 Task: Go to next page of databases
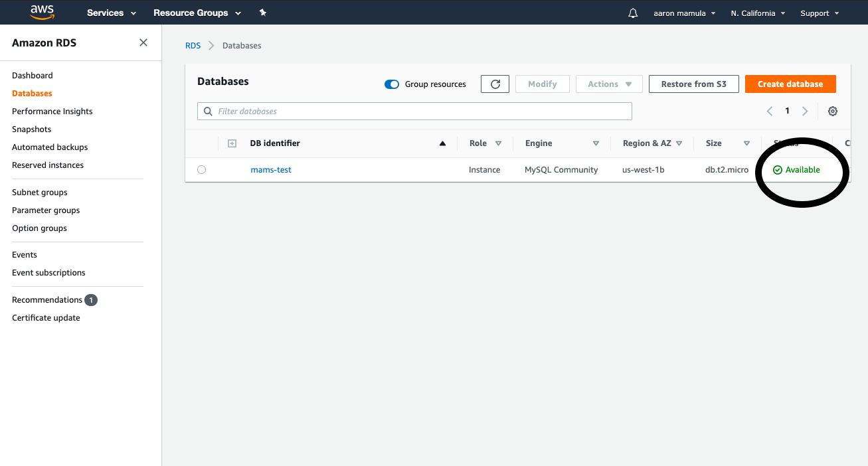click(x=805, y=112)
